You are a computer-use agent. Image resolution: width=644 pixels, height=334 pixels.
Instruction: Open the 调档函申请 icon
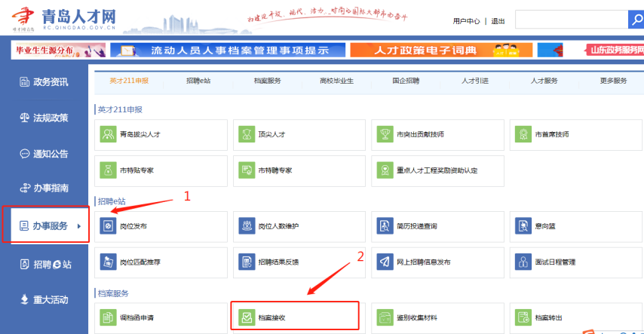pyautogui.click(x=108, y=317)
